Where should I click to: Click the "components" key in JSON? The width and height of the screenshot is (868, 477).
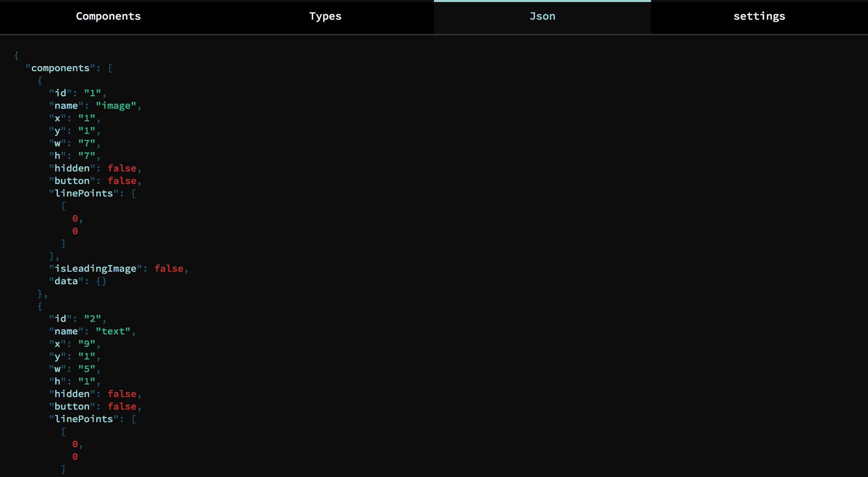click(60, 68)
